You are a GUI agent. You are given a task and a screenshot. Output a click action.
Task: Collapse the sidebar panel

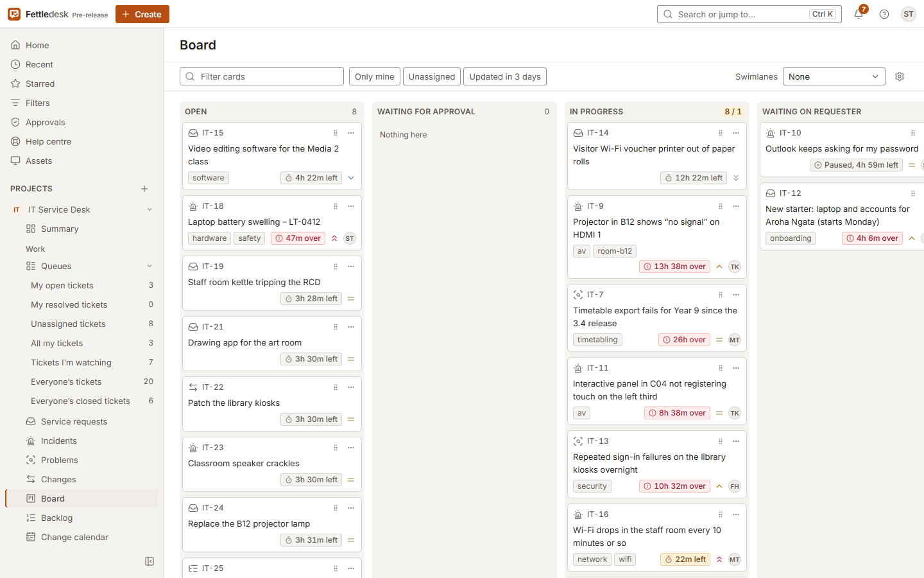150,561
